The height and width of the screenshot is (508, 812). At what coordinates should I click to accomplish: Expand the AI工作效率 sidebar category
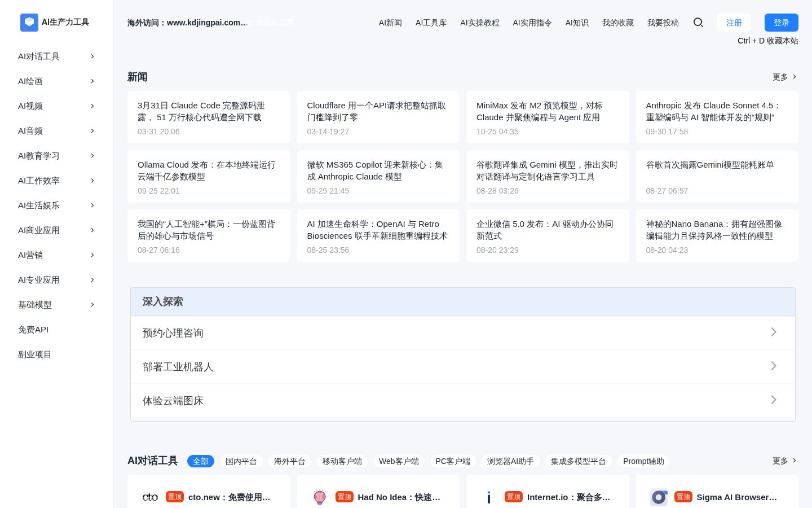56,181
